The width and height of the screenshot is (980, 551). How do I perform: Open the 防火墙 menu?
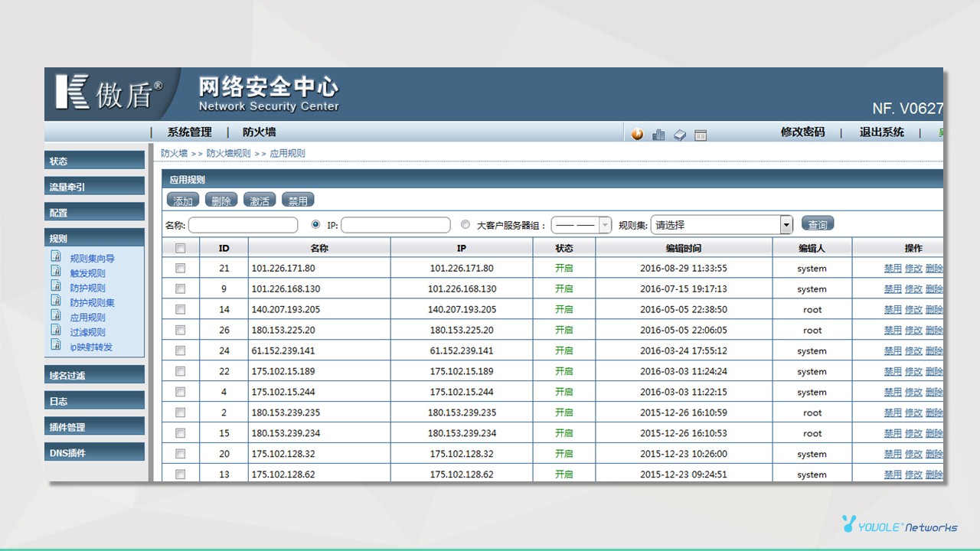coord(259,132)
